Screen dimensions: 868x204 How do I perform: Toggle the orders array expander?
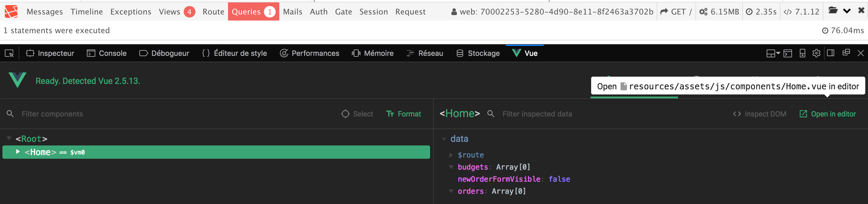[451, 191]
